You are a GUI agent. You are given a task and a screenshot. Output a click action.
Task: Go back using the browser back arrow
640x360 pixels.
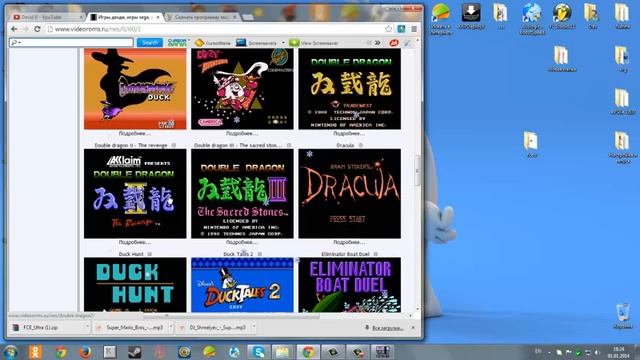(14, 29)
